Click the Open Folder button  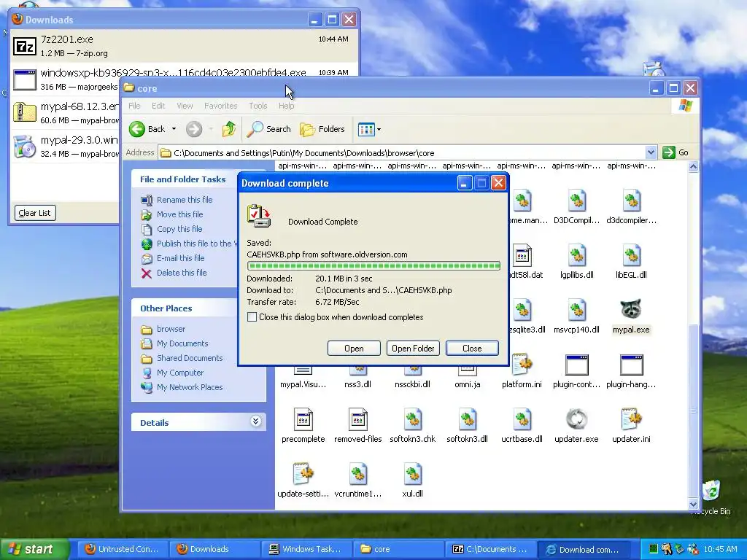coord(413,348)
